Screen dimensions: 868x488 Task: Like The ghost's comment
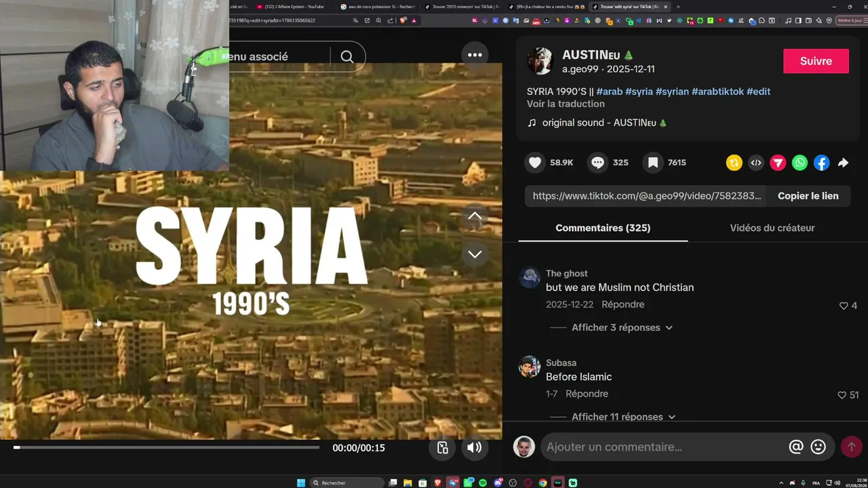pos(844,306)
